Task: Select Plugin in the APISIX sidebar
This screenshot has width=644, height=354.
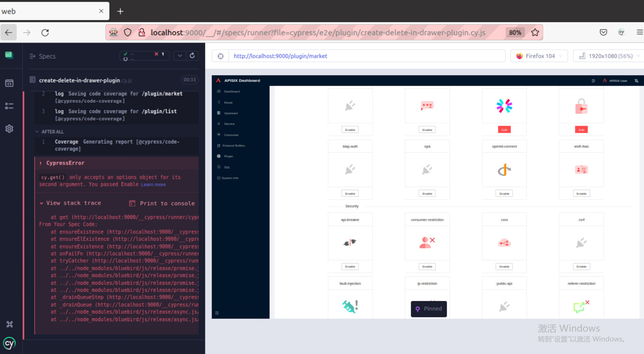Action: coord(228,156)
